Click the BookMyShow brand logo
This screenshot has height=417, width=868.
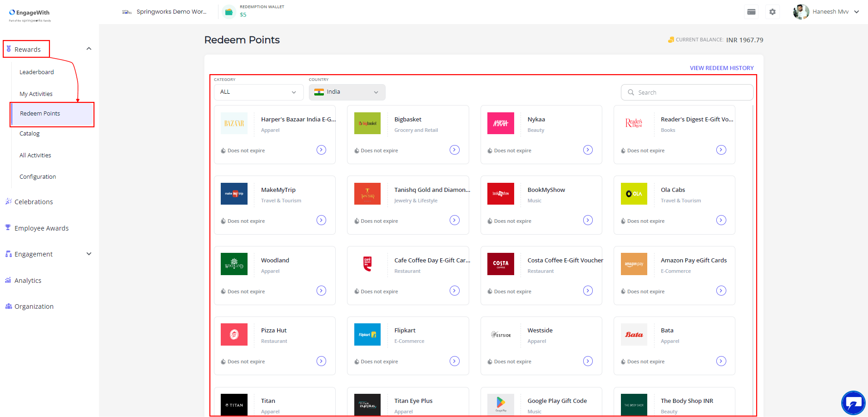(x=501, y=194)
